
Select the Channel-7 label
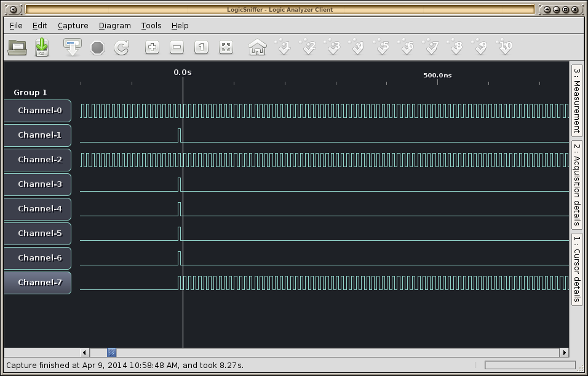pos(38,283)
